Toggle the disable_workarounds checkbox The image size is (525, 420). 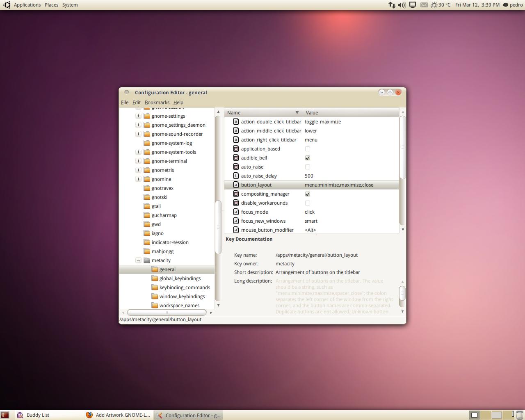pyautogui.click(x=308, y=203)
